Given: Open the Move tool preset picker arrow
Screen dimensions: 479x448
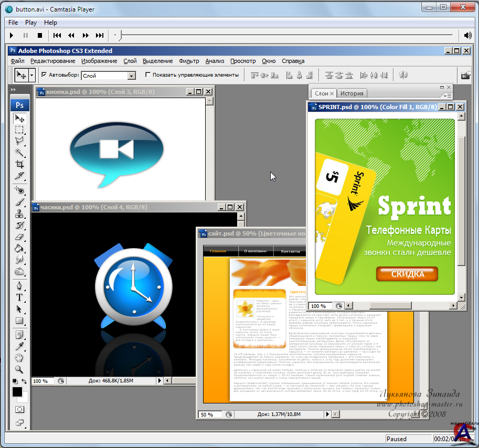Looking at the screenshot, I should pyautogui.click(x=31, y=75).
